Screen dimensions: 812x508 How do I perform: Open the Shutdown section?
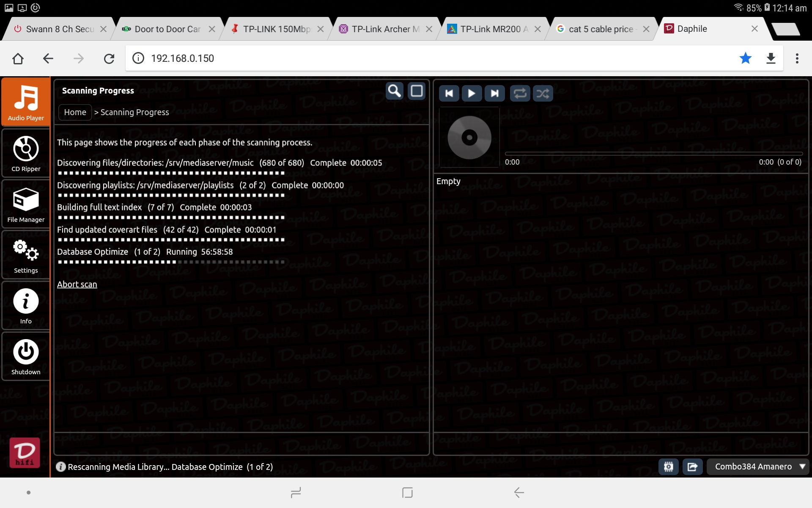[26, 356]
